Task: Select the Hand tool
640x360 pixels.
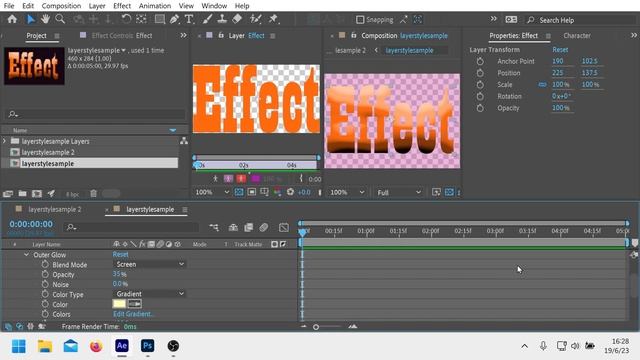Action: point(45,19)
